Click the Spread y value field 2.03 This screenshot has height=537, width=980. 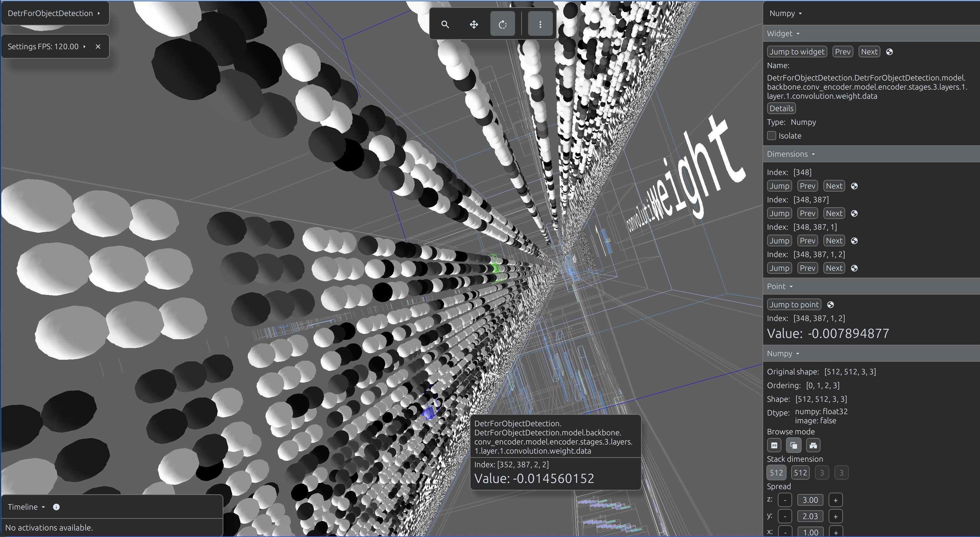[810, 516]
